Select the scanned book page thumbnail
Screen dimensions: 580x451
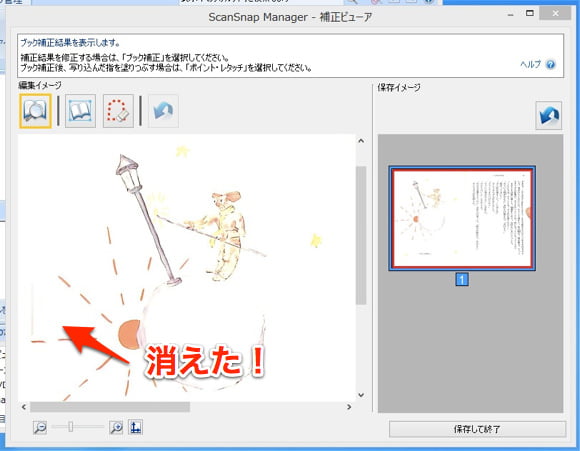point(462,218)
